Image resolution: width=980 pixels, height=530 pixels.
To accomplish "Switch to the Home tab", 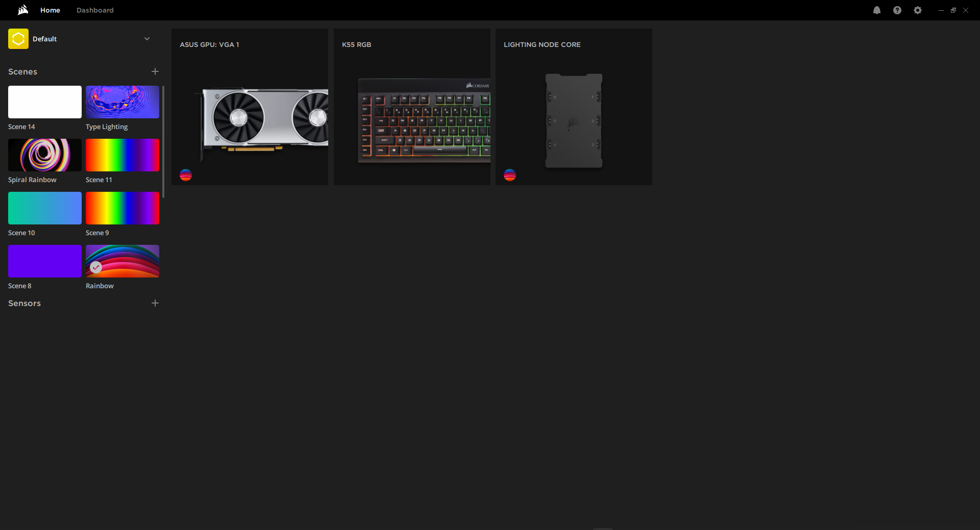I will tap(50, 10).
